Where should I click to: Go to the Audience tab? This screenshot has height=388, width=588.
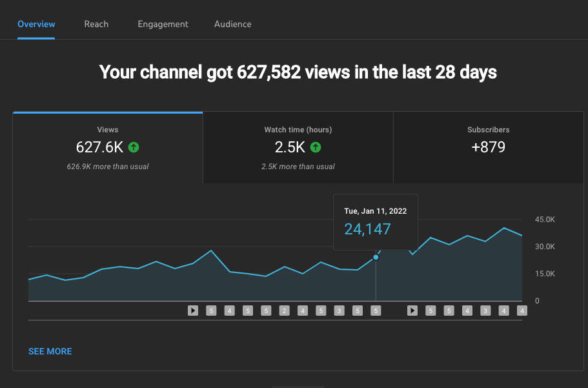[x=233, y=24]
